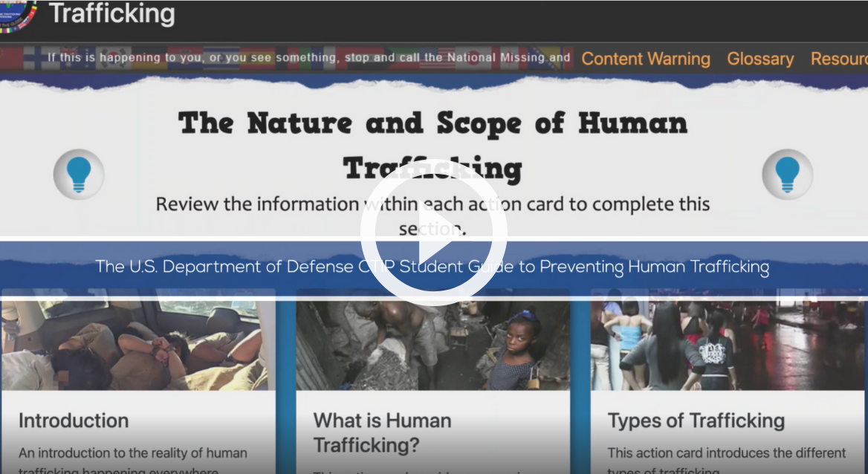This screenshot has height=474, width=868.
Task: Open the Content Warning menu item
Action: point(645,59)
